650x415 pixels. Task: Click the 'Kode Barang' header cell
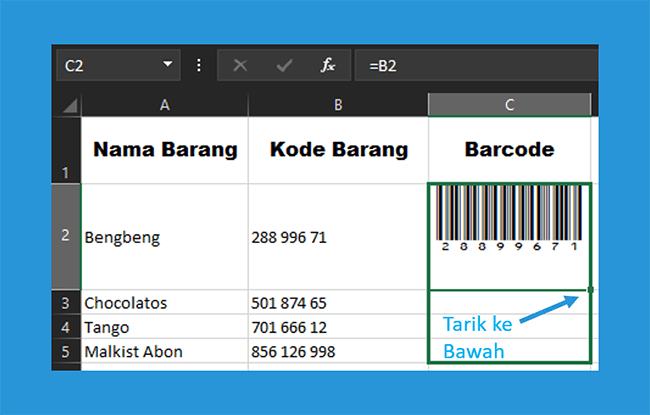[338, 150]
